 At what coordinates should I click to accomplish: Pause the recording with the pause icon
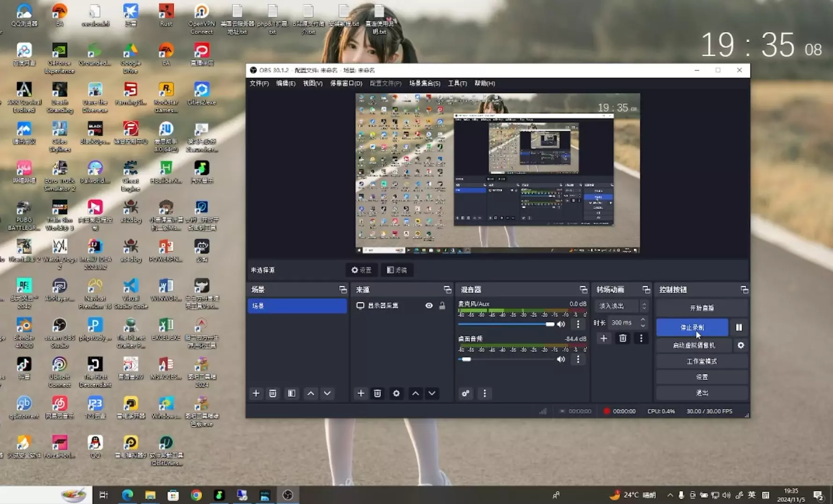(739, 327)
